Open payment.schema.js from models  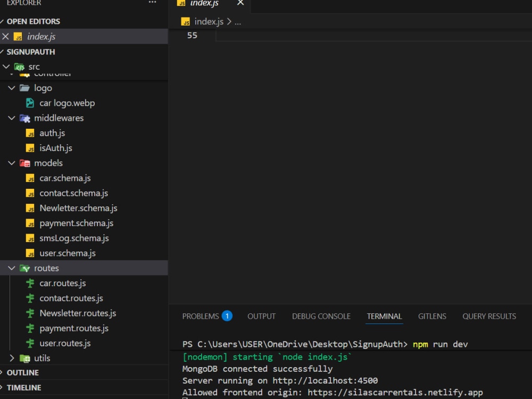coord(76,223)
